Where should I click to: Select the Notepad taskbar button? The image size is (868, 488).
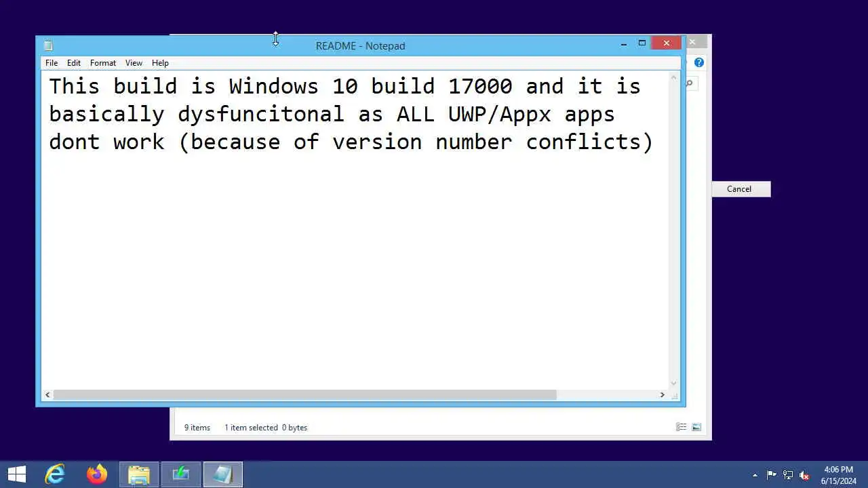point(223,474)
